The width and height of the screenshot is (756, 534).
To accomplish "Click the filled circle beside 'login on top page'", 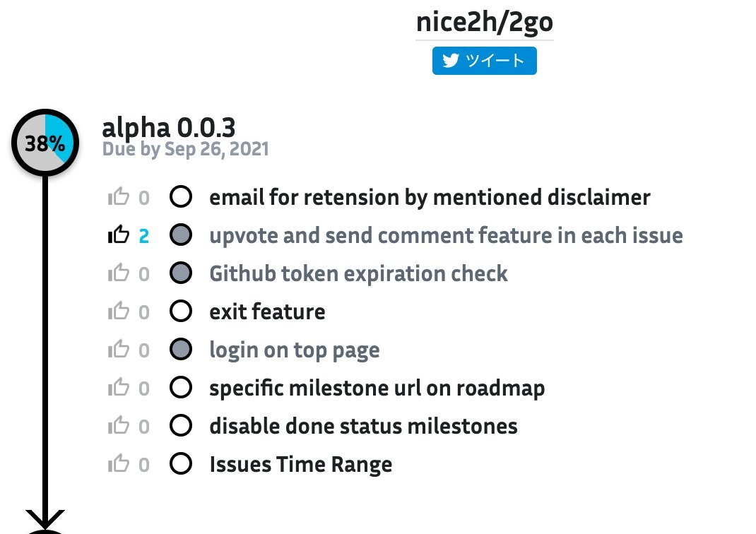I will [182, 350].
